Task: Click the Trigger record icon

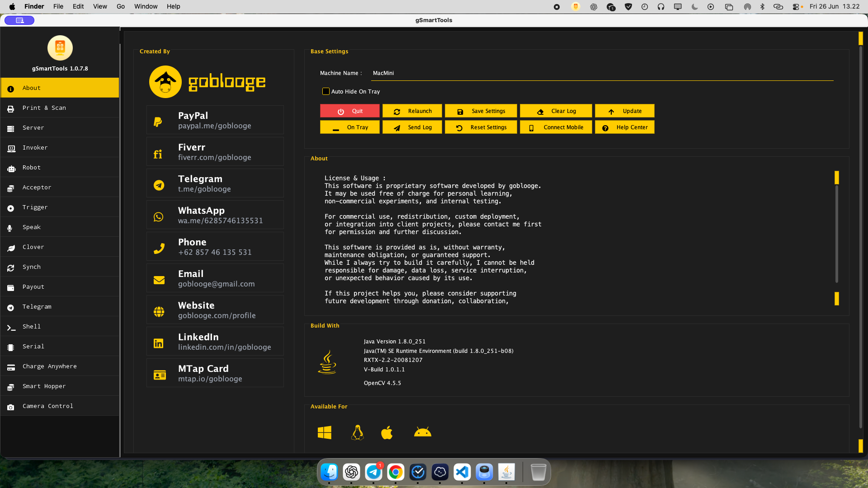Action: click(11, 208)
